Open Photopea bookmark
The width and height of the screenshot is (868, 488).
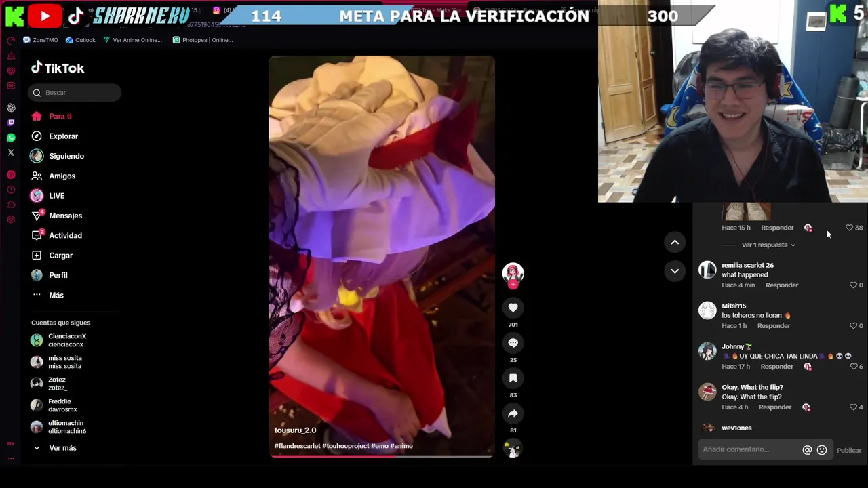pyautogui.click(x=203, y=40)
